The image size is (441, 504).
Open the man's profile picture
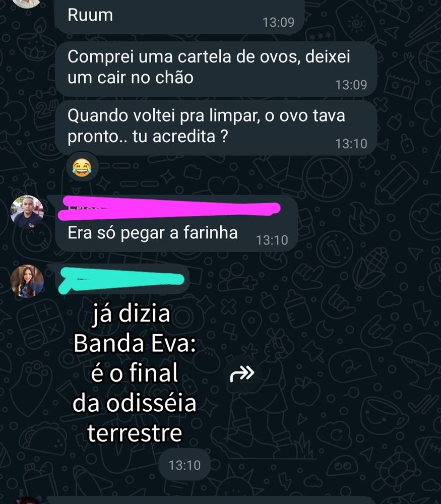pyautogui.click(x=27, y=212)
